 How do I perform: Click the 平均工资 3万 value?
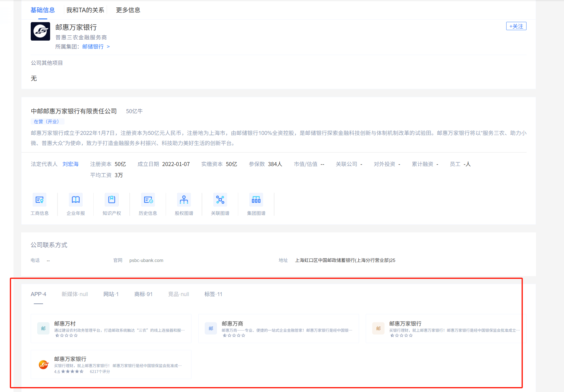pyautogui.click(x=119, y=175)
